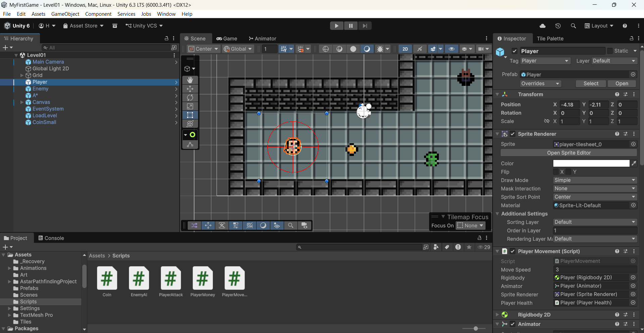Select the EnemyAI script asset
The width and height of the screenshot is (644, 333).
click(x=139, y=282)
